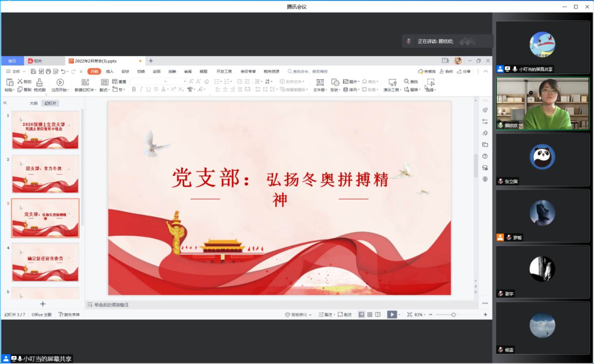Screen dimensions: 594x364
Task: Switch to the 大纲 outline tab
Action: pos(33,103)
